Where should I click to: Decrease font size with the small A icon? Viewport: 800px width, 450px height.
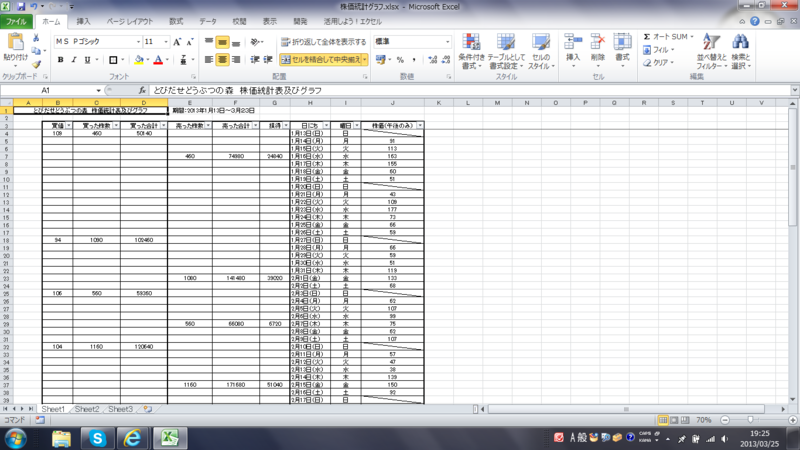click(189, 42)
